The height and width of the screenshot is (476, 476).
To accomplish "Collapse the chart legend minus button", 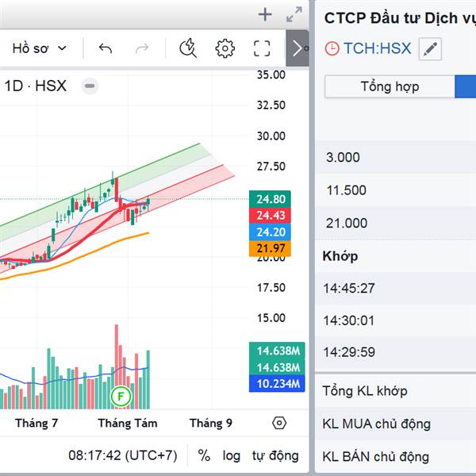I will click(x=90, y=86).
